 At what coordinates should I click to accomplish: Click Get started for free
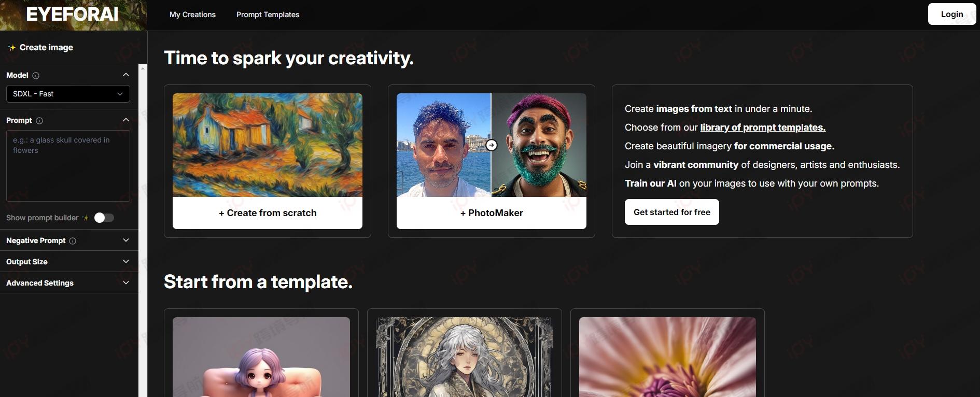tap(671, 212)
